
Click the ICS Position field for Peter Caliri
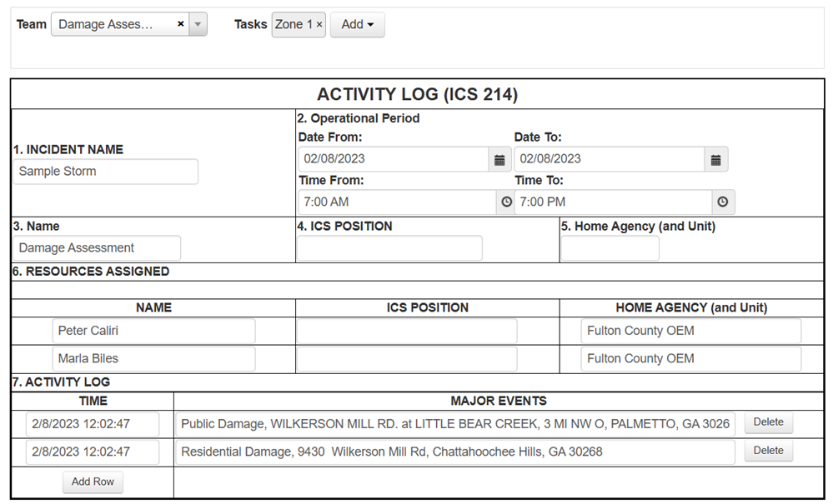pyautogui.click(x=406, y=331)
